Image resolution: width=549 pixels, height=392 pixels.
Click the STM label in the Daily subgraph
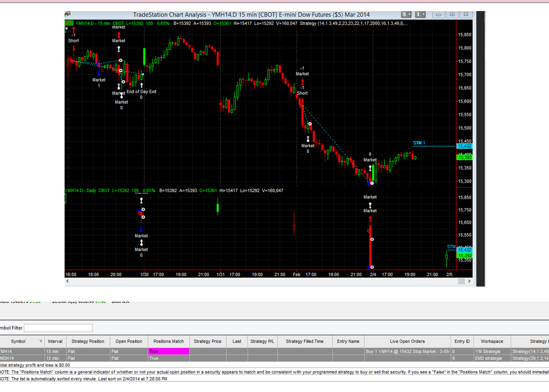pos(451,247)
